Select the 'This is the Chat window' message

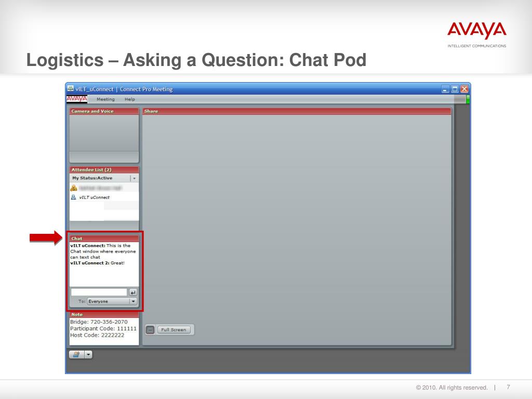coord(103,251)
